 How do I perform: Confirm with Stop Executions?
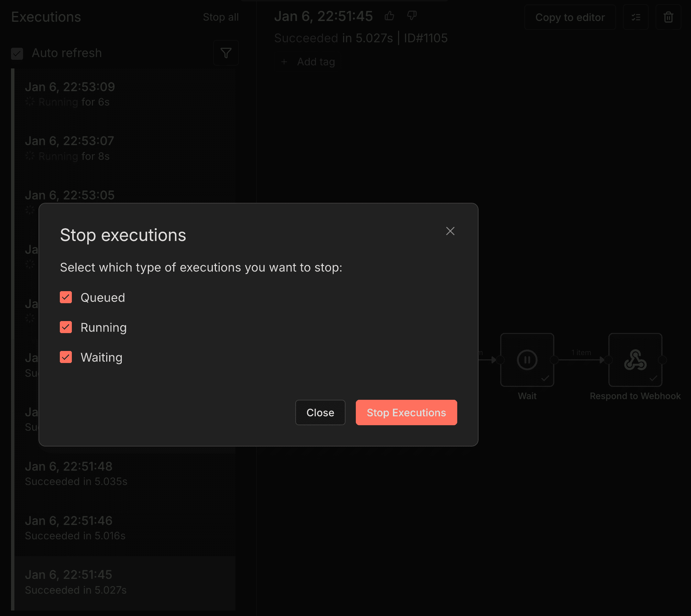[x=406, y=412]
